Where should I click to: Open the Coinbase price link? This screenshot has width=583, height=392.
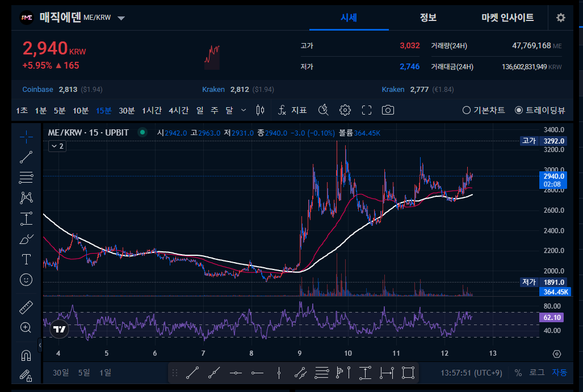tap(37, 90)
